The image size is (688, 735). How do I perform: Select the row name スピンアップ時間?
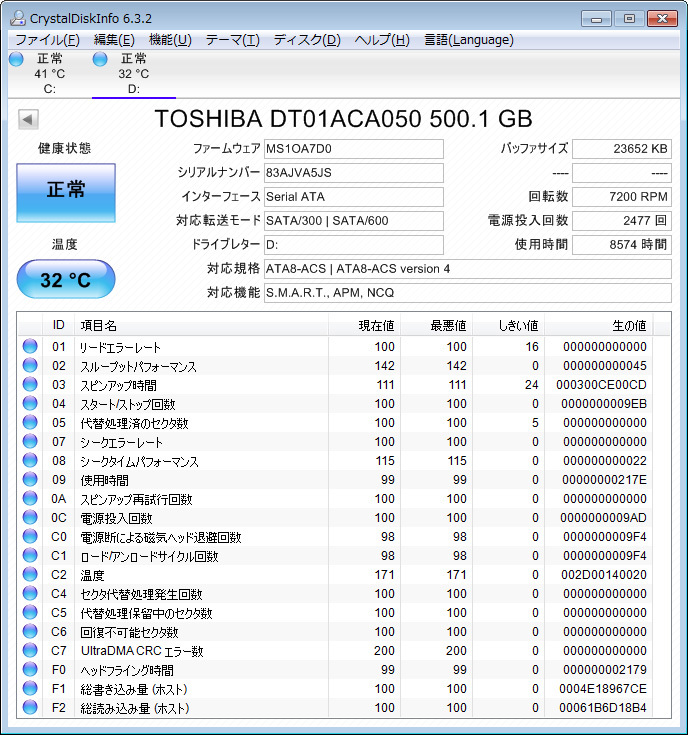coord(119,385)
